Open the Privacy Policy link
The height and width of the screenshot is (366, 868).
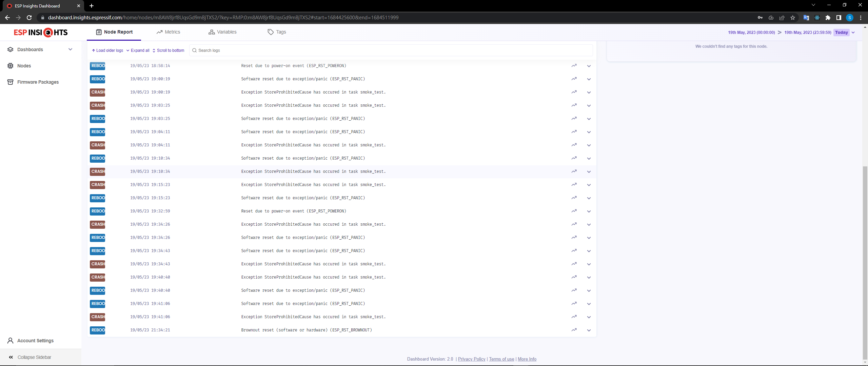pyautogui.click(x=471, y=359)
